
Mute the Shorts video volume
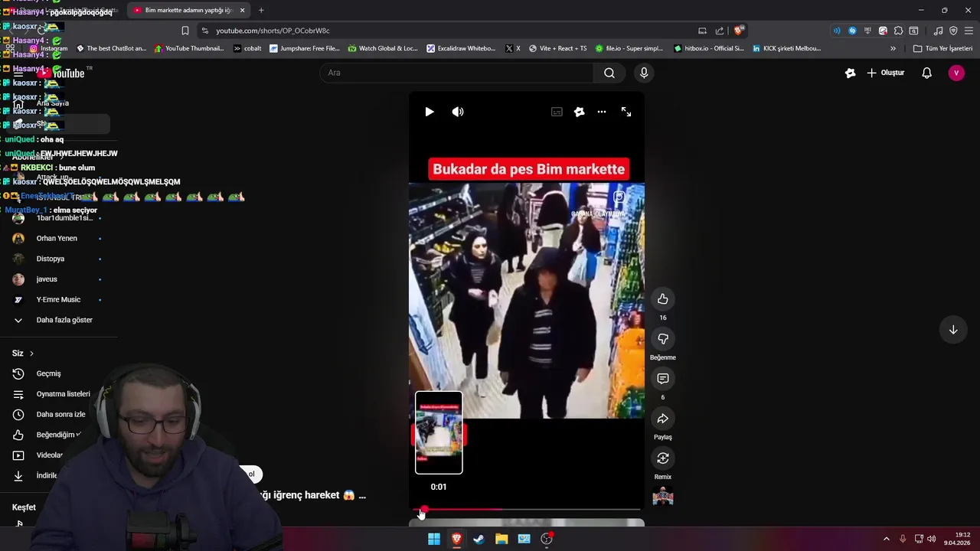click(x=458, y=112)
